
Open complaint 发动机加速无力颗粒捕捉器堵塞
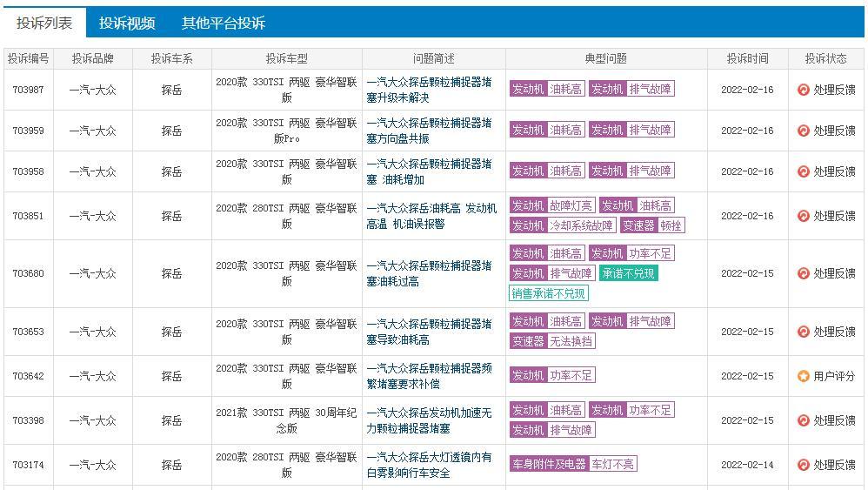429,420
